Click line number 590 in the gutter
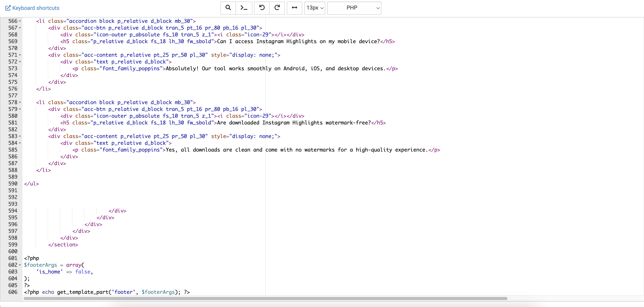 point(13,184)
